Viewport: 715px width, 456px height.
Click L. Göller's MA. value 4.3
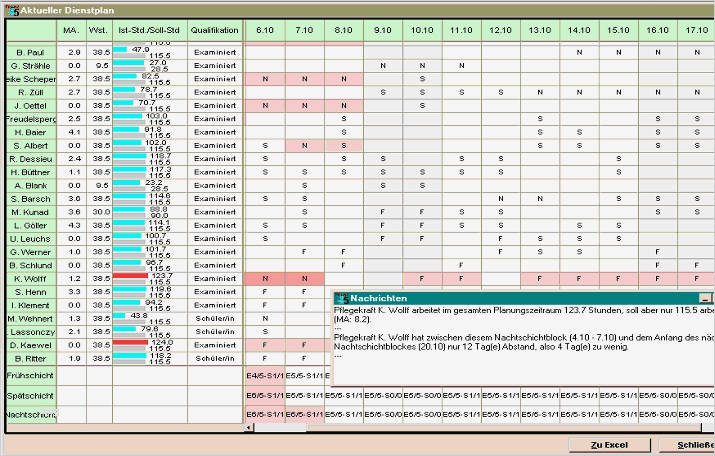click(x=74, y=225)
